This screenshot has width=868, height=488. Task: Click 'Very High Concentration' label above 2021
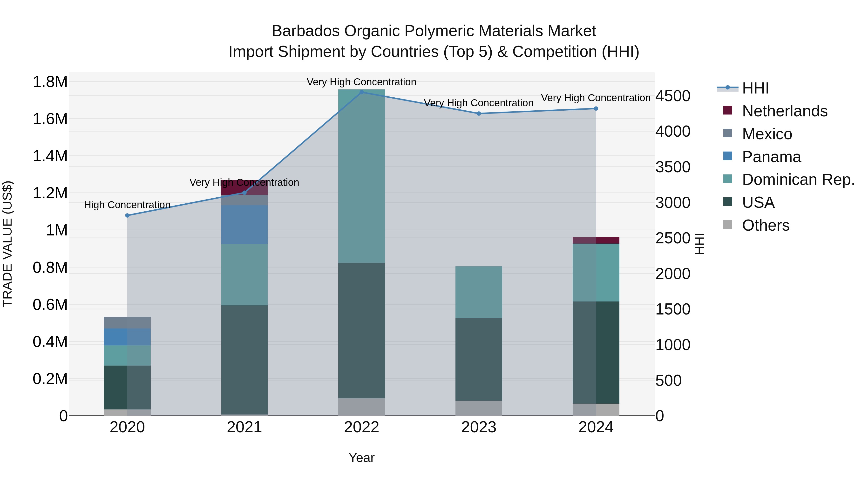coord(244,182)
